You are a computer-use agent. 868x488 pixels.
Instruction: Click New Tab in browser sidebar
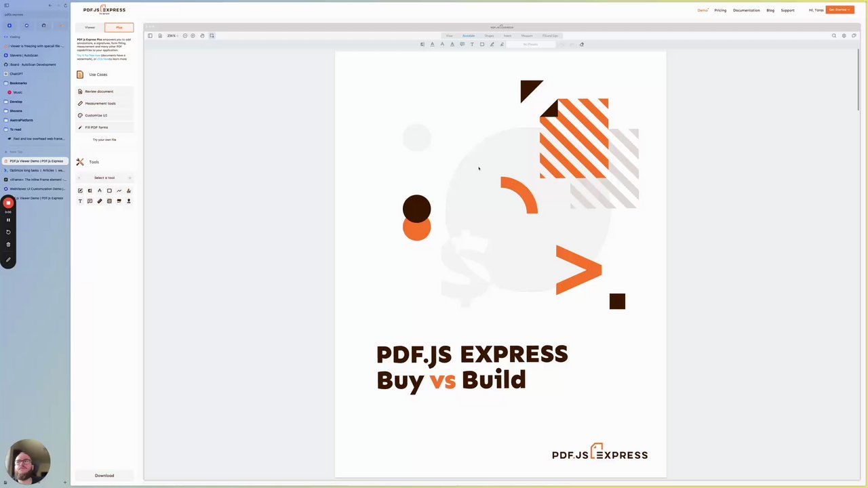pos(16,152)
